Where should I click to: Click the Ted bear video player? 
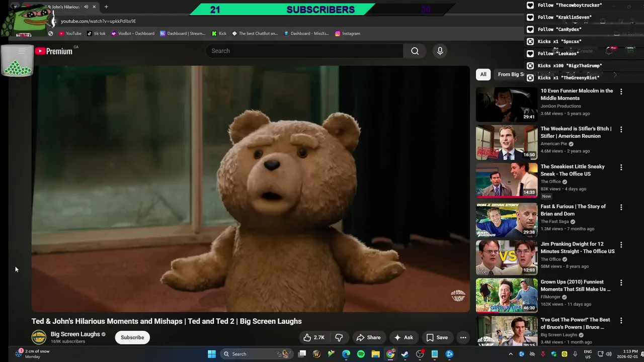pos(251,189)
